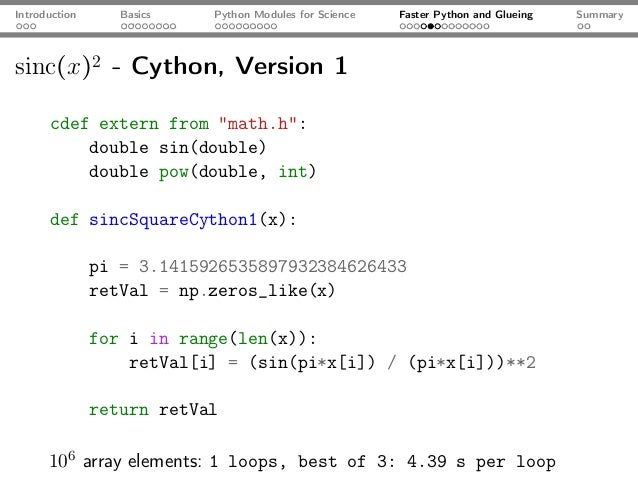Click the "np.zeros_like(x)" expression

point(256,291)
